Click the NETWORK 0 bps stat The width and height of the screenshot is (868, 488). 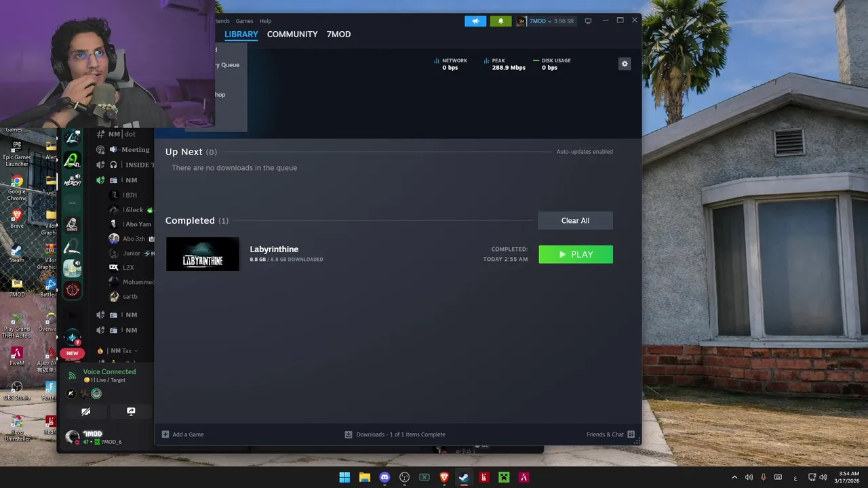point(451,64)
